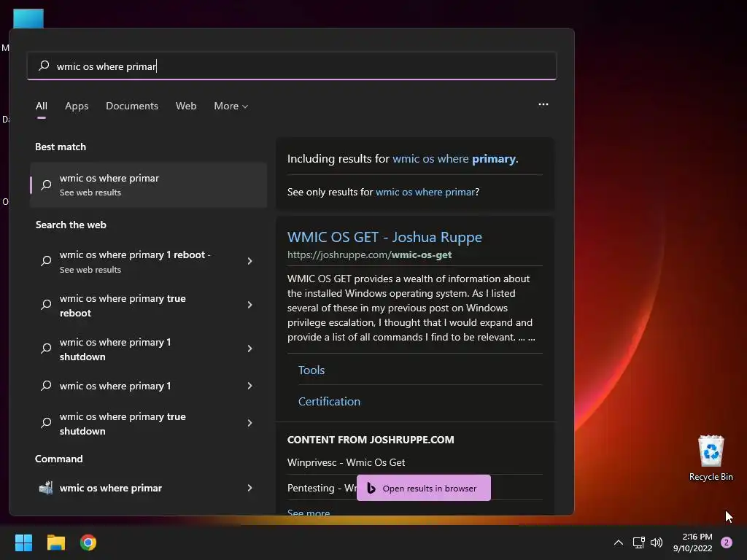Open the Tools sublink
The height and width of the screenshot is (560, 747).
(x=311, y=370)
